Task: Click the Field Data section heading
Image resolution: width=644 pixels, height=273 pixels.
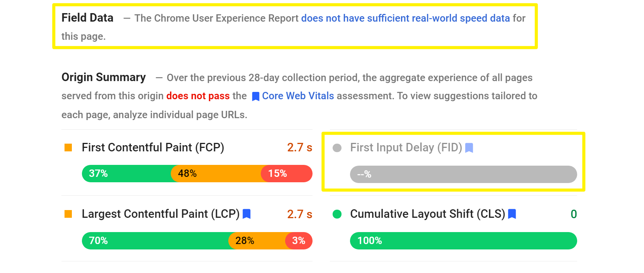Action: click(x=87, y=18)
